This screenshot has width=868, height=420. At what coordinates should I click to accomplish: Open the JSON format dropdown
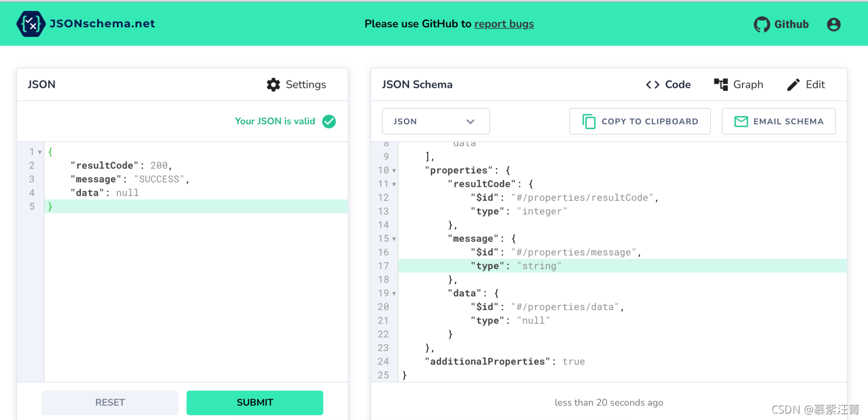click(x=436, y=121)
